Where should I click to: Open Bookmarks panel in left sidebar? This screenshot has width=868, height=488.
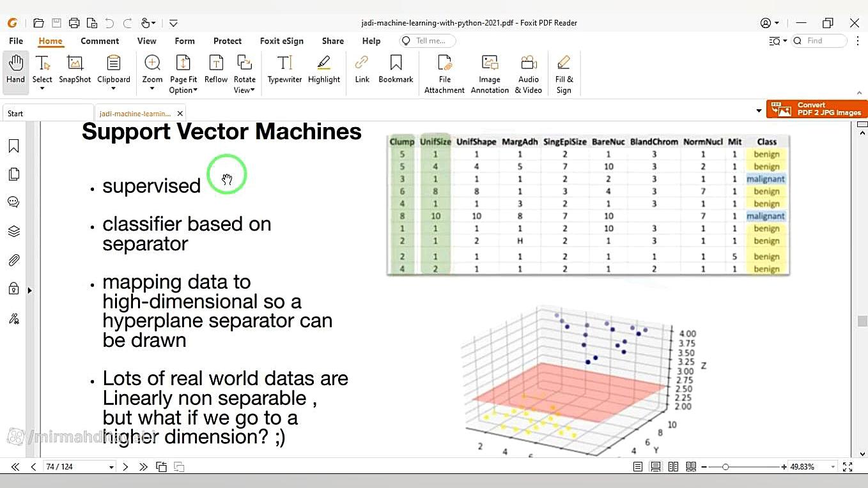[14, 146]
